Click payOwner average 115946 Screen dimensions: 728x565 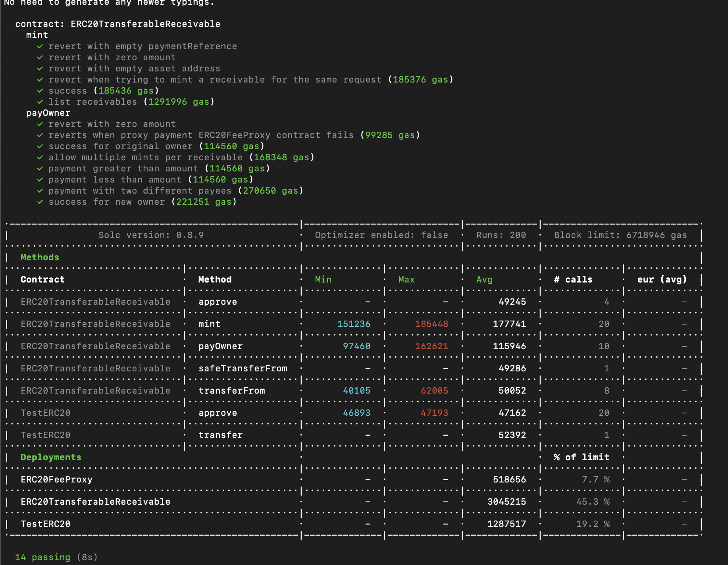(509, 346)
